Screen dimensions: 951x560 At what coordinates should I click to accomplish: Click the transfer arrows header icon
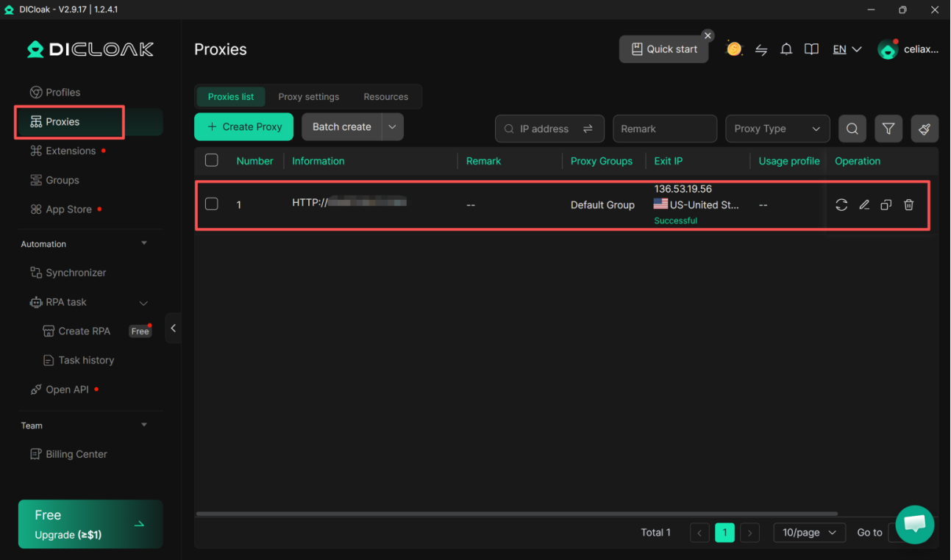coord(761,50)
